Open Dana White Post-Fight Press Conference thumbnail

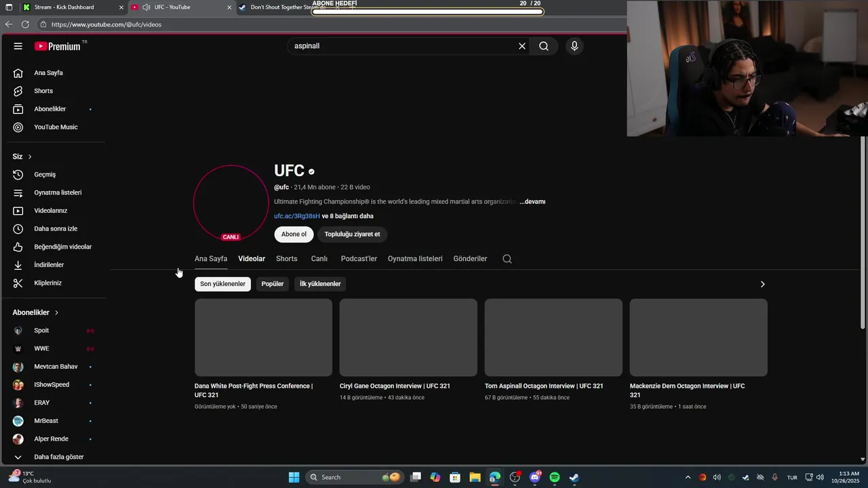[x=263, y=338]
